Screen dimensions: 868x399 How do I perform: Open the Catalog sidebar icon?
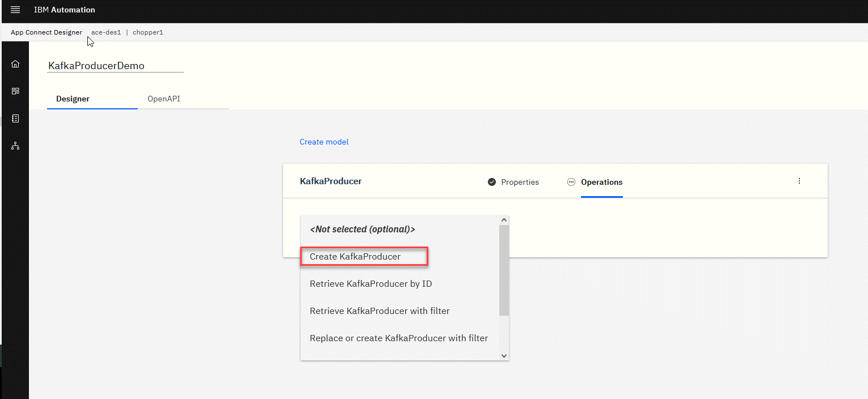[15, 118]
